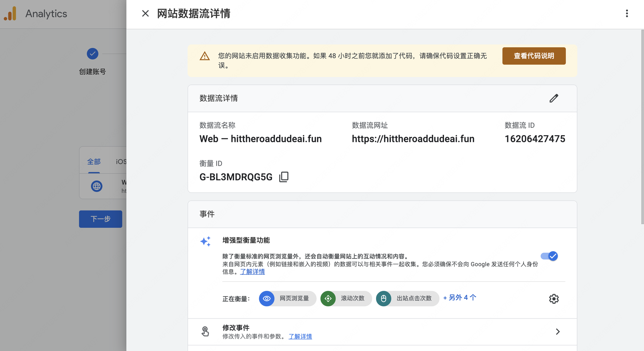Close the web stream details panel
The height and width of the screenshot is (351, 644).
coord(146,14)
